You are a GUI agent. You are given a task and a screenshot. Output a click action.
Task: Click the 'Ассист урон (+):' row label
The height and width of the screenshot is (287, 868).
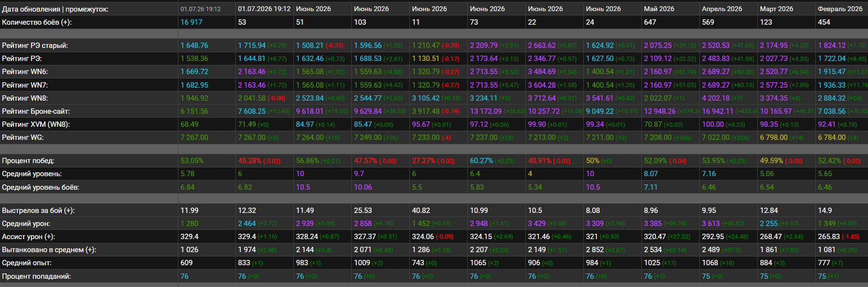click(29, 236)
